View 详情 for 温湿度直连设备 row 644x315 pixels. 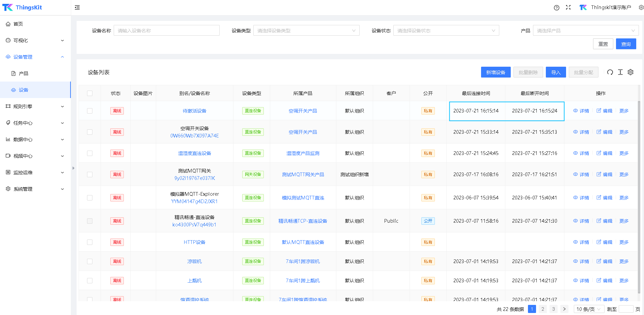pyautogui.click(x=581, y=153)
